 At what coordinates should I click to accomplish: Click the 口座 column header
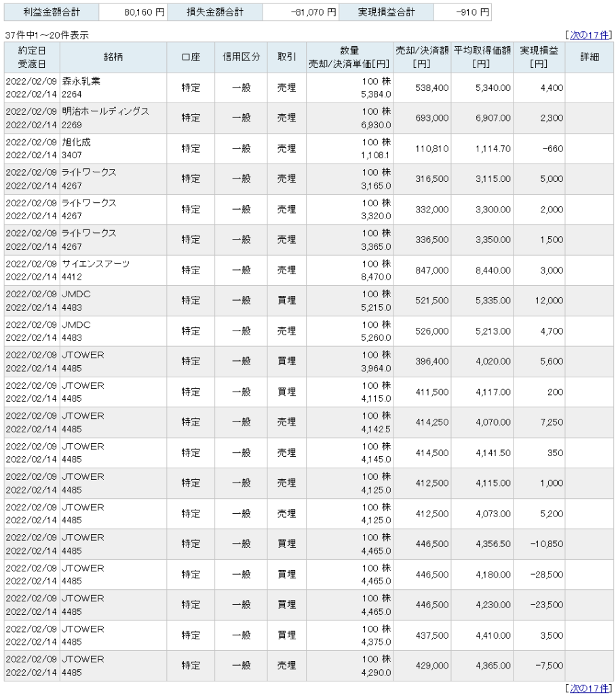tap(191, 57)
